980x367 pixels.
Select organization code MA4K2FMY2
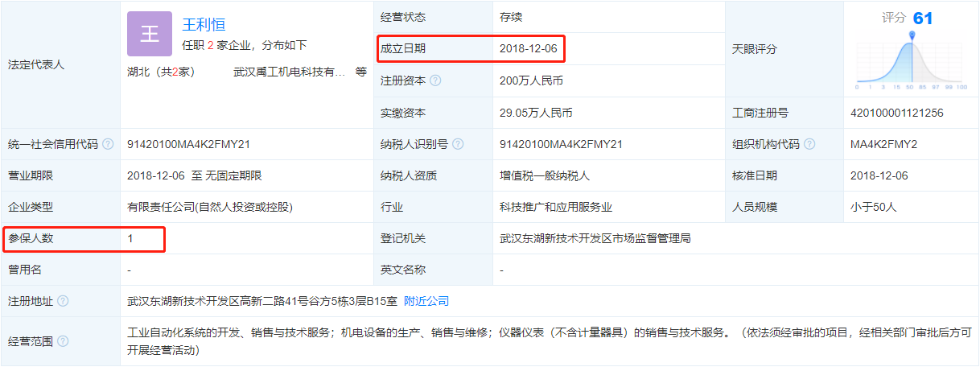pos(883,144)
